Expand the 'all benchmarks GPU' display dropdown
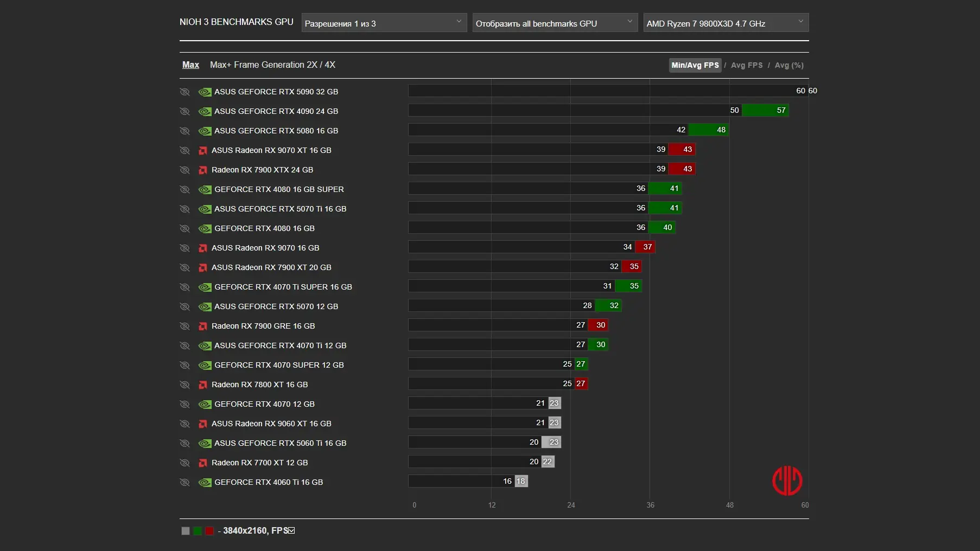The image size is (980, 551). (555, 23)
